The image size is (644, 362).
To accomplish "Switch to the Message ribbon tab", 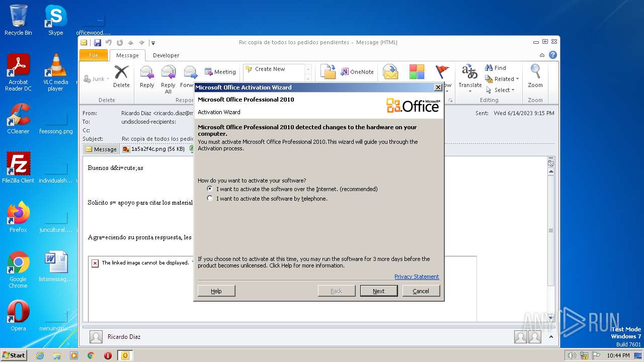I will point(127,55).
